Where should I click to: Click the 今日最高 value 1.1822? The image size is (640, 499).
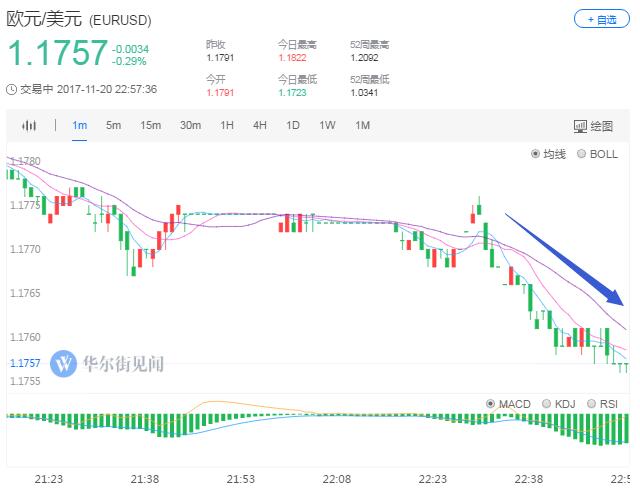tap(292, 58)
